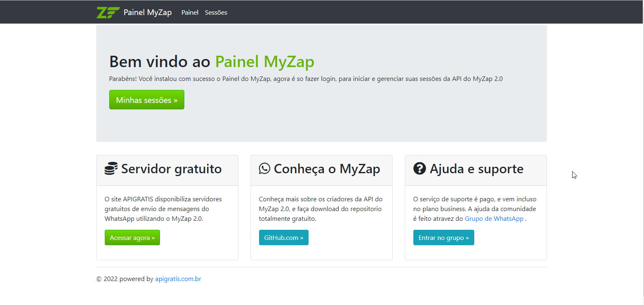Go to the Painel menu item
644x305 pixels.
(x=190, y=13)
